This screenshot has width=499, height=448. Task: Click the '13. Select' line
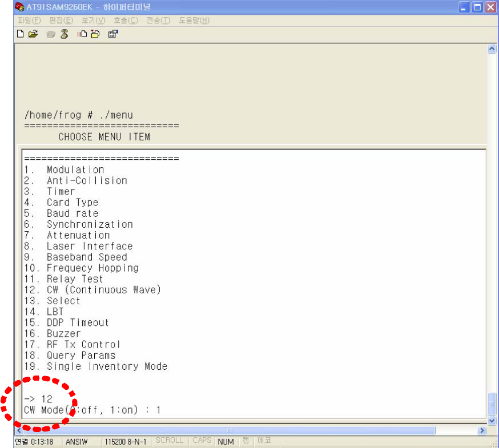pyautogui.click(x=52, y=301)
